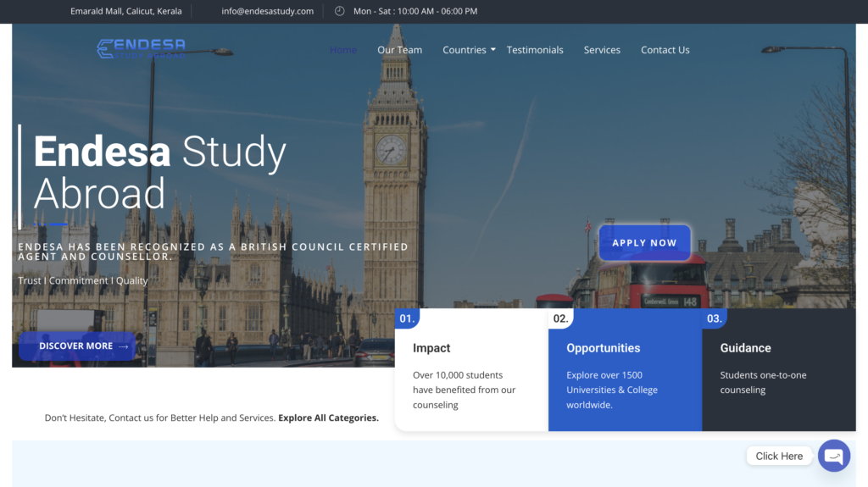
Task: Open the Our Team page
Action: pyautogui.click(x=399, y=50)
